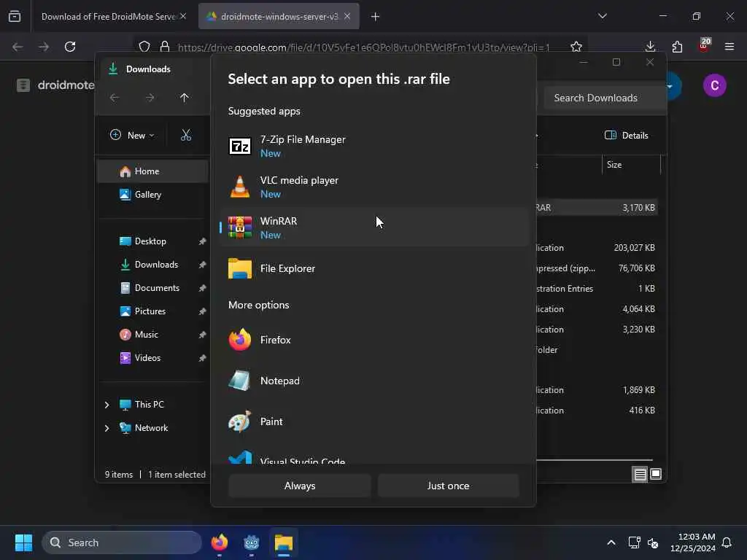This screenshot has height=560, width=747.
Task: Open the Firefox downloads panel
Action: pyautogui.click(x=650, y=47)
